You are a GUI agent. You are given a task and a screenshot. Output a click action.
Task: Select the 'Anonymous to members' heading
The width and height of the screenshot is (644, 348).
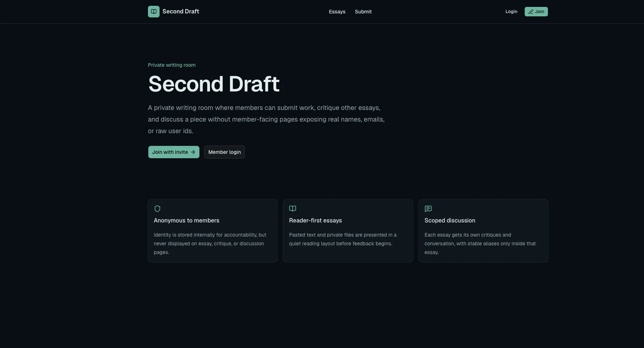coord(186,220)
